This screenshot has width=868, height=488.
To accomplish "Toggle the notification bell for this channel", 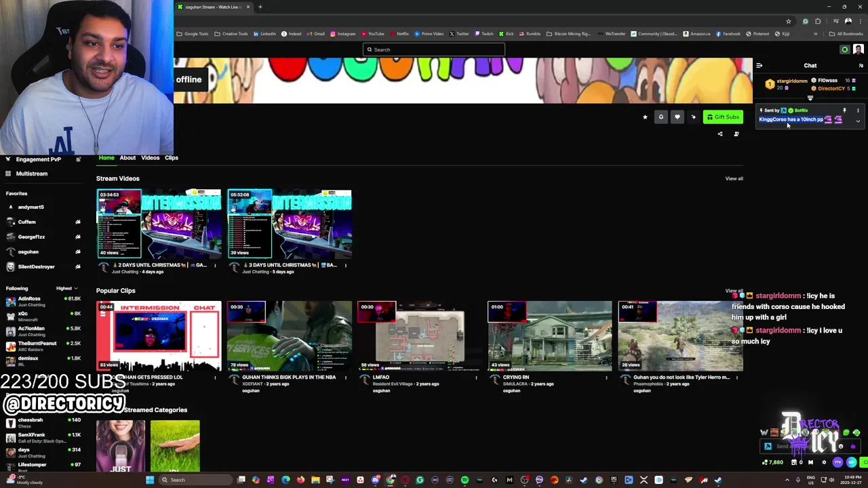I will click(x=660, y=117).
